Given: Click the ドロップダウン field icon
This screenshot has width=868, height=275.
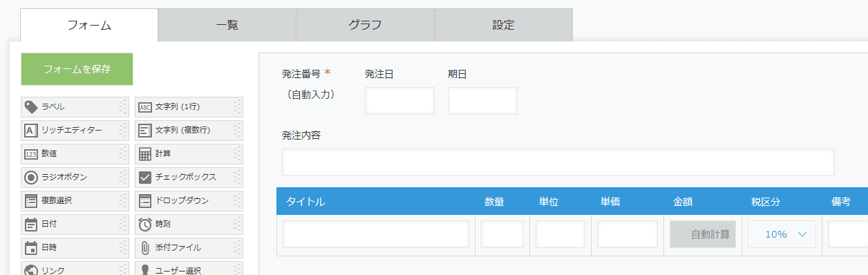Looking at the screenshot, I should pyautogui.click(x=145, y=201).
